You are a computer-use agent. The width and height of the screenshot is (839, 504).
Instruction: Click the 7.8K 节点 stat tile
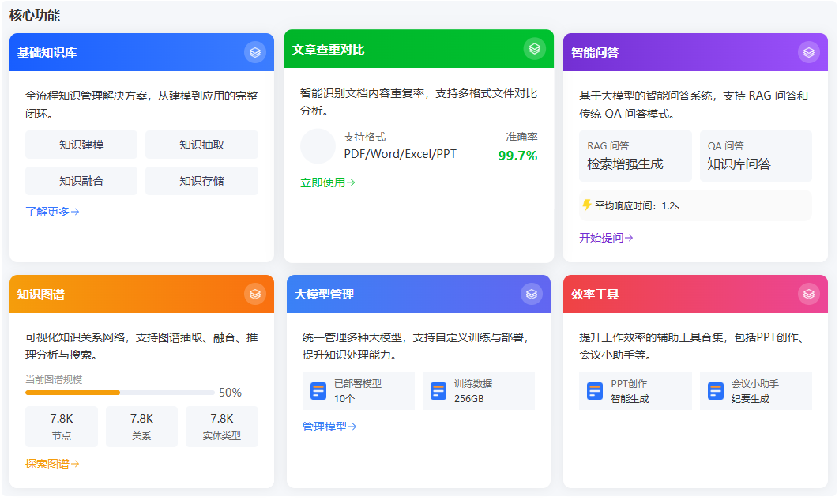pos(62,427)
